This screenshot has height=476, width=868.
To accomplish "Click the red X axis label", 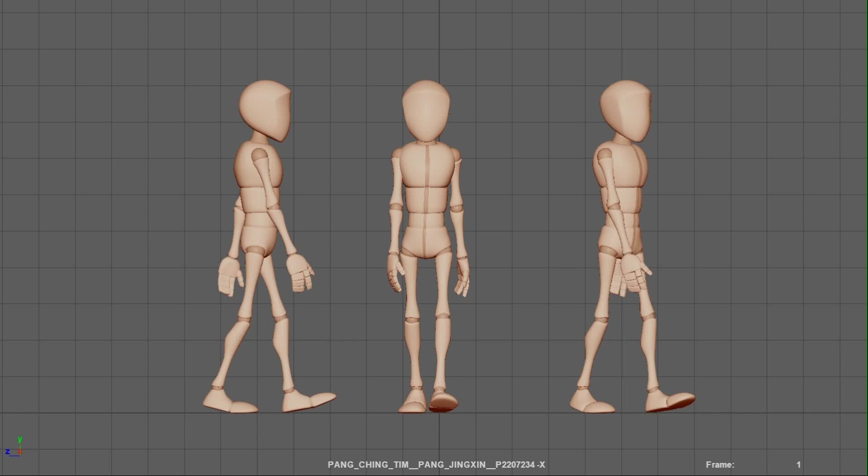I will point(20,452).
